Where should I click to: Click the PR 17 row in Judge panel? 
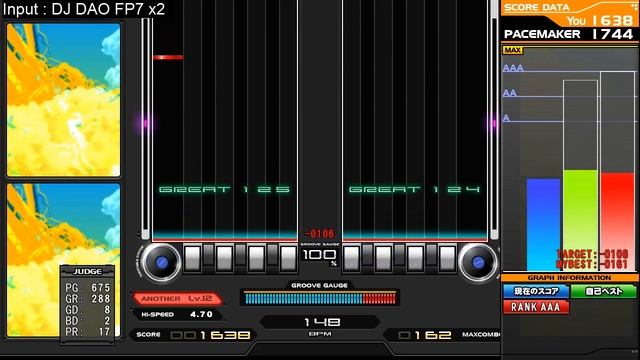[87, 332]
